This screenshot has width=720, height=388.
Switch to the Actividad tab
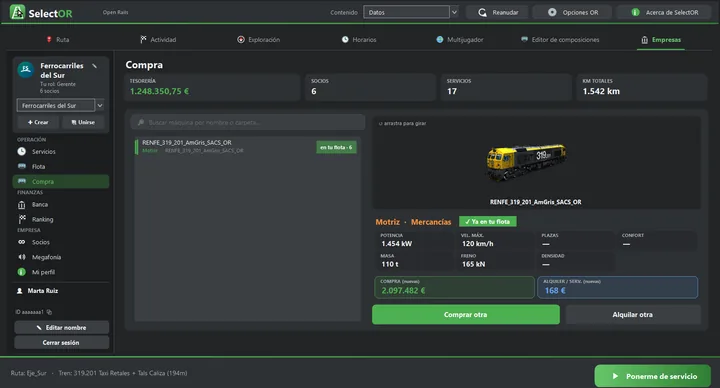tap(158, 39)
